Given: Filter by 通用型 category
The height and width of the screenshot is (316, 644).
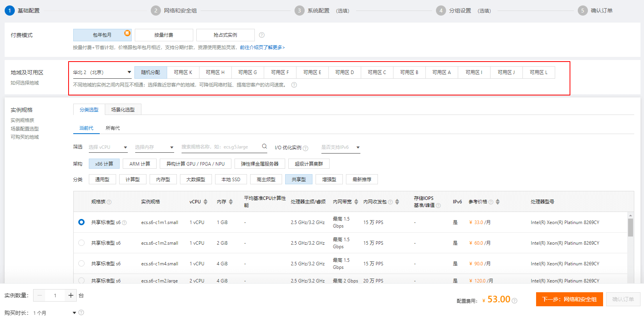Looking at the screenshot, I should point(102,179).
